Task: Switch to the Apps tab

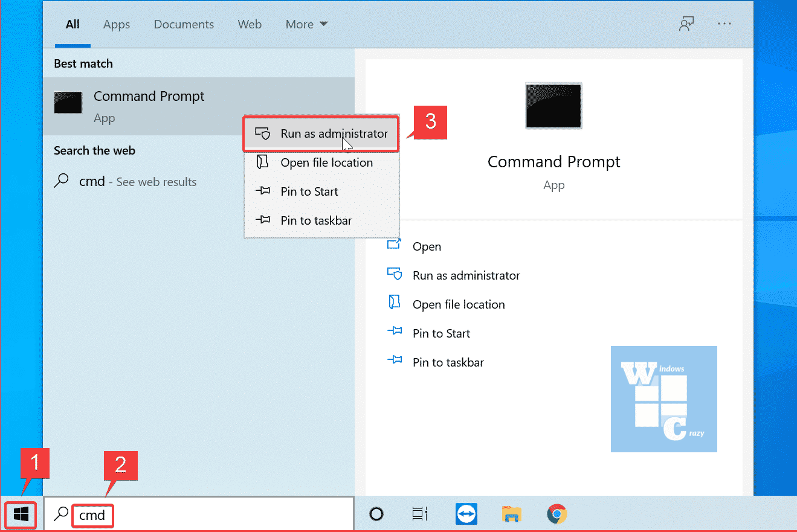Action: [x=117, y=24]
